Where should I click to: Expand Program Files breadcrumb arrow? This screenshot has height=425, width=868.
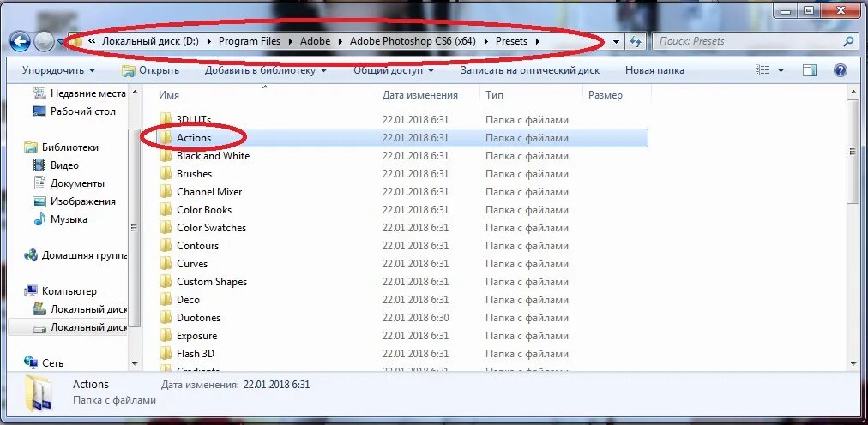pos(289,41)
